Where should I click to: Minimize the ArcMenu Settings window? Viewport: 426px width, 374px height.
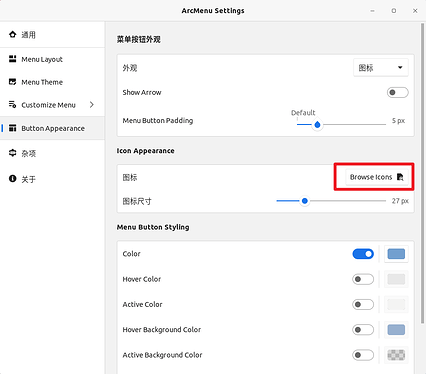pyautogui.click(x=372, y=11)
